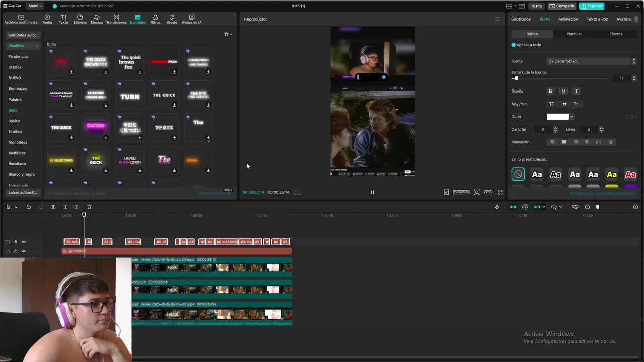Open the Stickers panel
The height and width of the screenshot is (362, 644).
[80, 19]
